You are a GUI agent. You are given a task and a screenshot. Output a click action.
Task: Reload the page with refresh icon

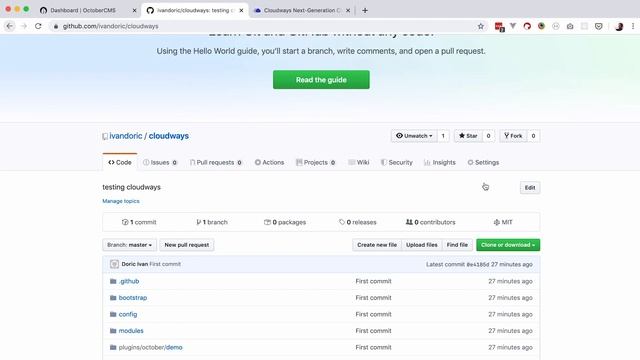[38, 26]
